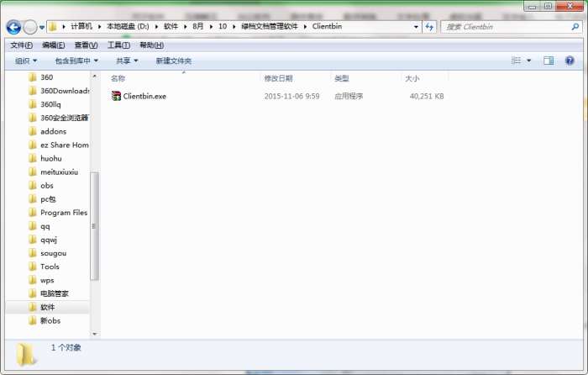The height and width of the screenshot is (375, 588).
Task: Expand address bar history dropdown
Action: click(416, 27)
